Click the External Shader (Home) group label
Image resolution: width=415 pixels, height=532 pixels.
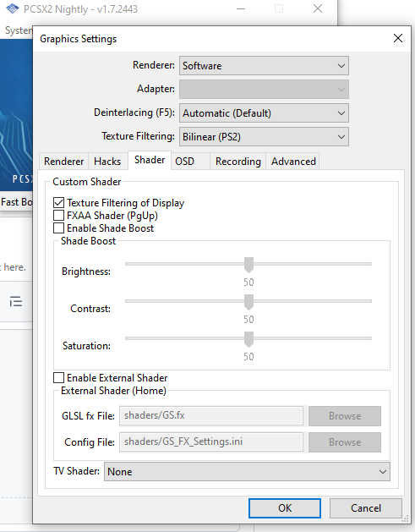pos(113,391)
